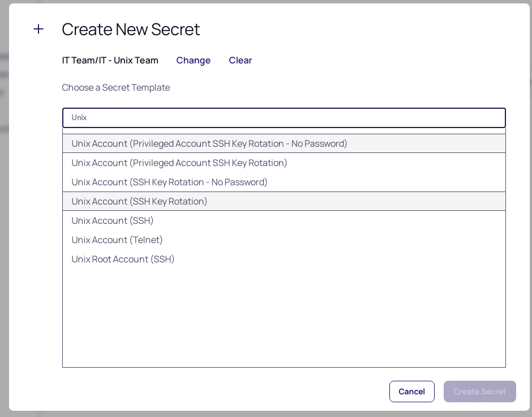Choose the Unix Account (SSH) template
Image resolution: width=532 pixels, height=417 pixels.
pyautogui.click(x=112, y=220)
